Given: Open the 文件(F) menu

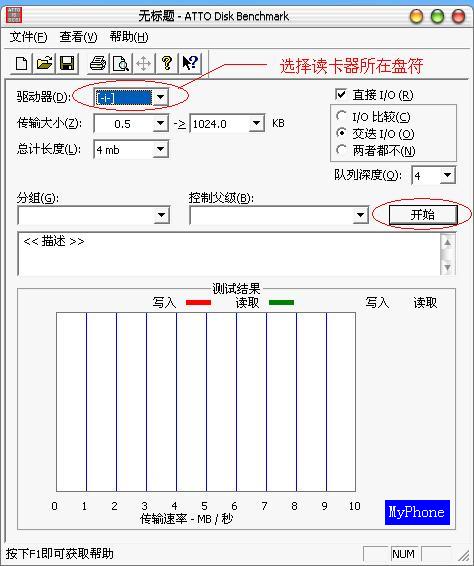Looking at the screenshot, I should coord(28,37).
